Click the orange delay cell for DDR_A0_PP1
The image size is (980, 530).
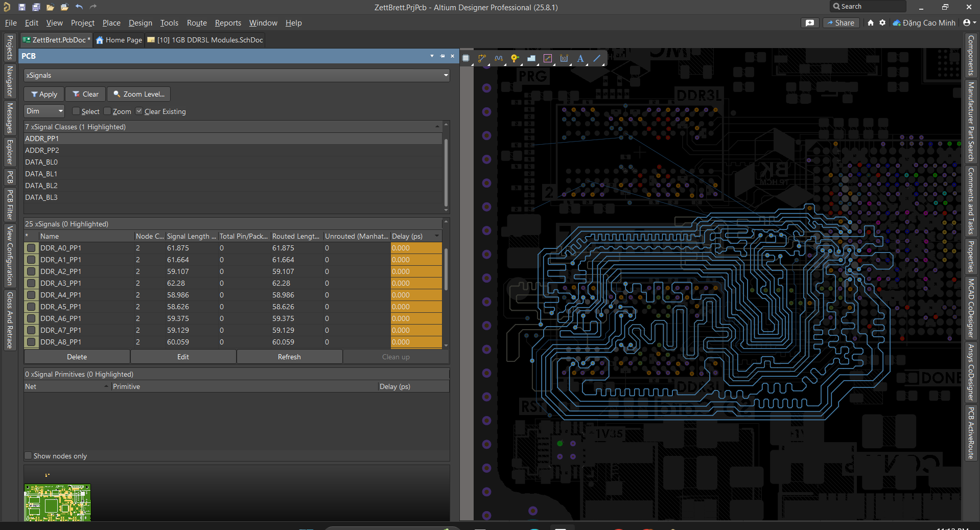[416, 248]
